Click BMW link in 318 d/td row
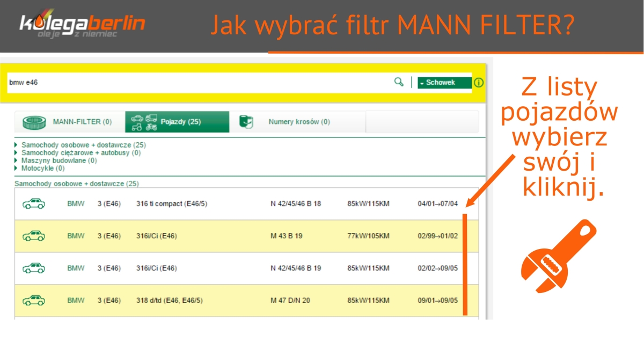The width and height of the screenshot is (644, 337). point(76,301)
